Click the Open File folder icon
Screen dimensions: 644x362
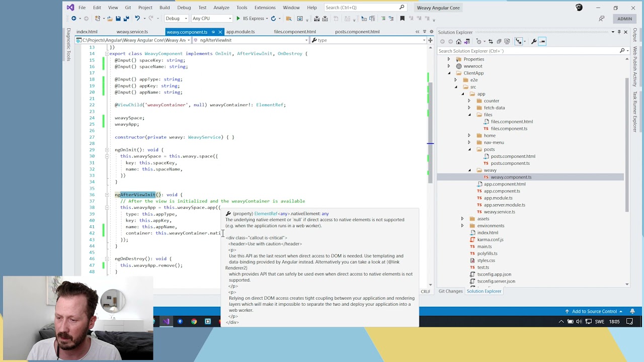tap(110, 19)
